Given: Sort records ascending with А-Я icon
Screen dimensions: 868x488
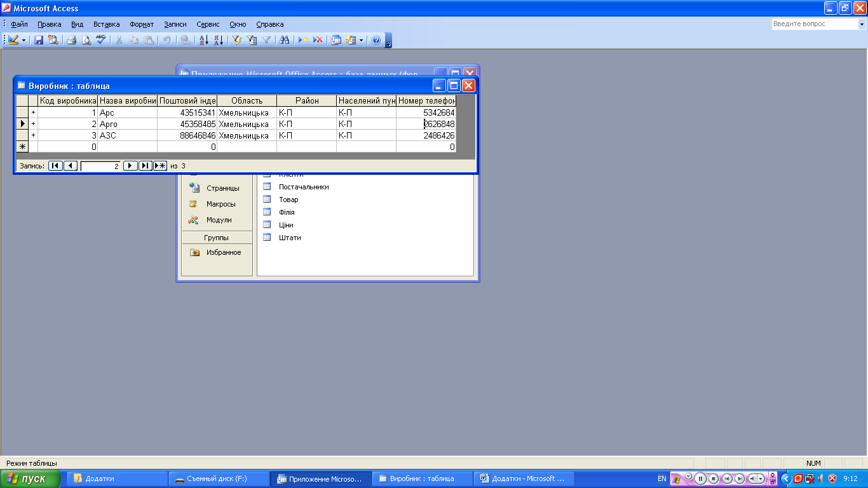Looking at the screenshot, I should 204,39.
